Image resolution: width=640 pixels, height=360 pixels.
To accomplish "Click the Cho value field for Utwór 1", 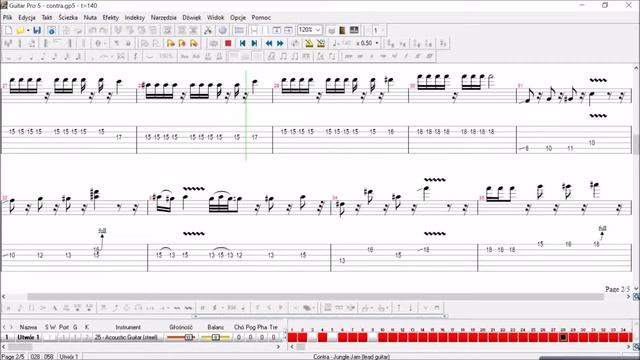I will 239,338.
